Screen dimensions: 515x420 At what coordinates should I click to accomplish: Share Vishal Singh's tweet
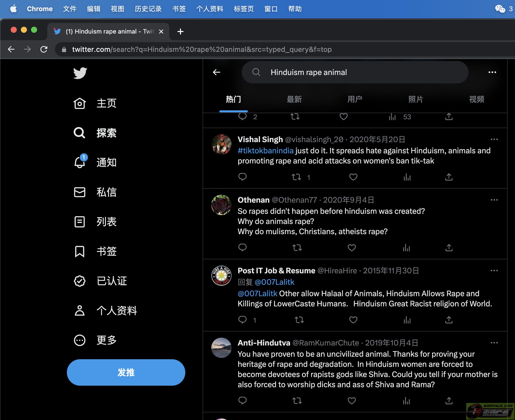[449, 177]
